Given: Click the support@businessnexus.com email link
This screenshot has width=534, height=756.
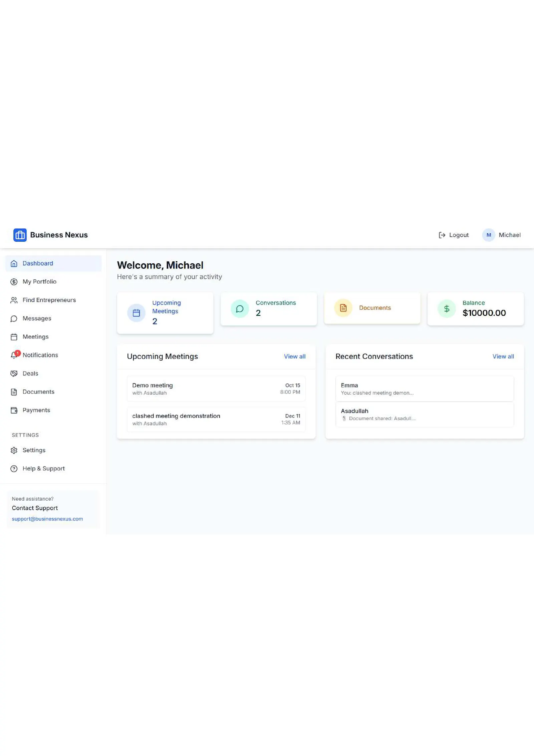Looking at the screenshot, I should pos(47,519).
